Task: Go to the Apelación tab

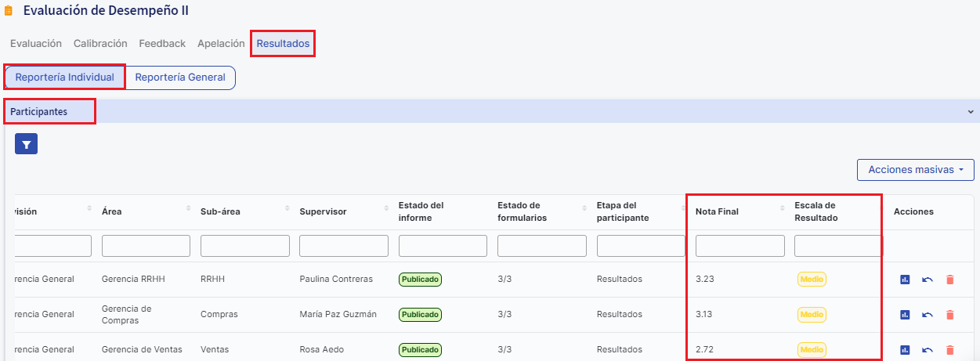Action: (221, 44)
